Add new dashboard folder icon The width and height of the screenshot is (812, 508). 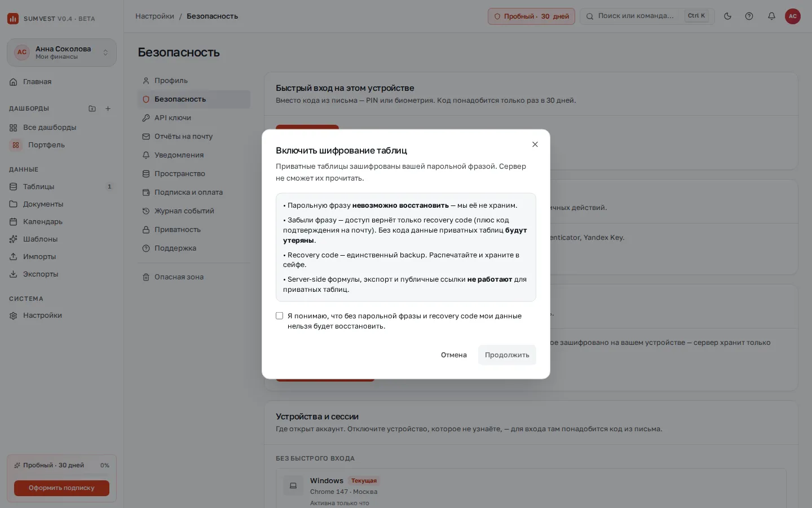coord(92,108)
